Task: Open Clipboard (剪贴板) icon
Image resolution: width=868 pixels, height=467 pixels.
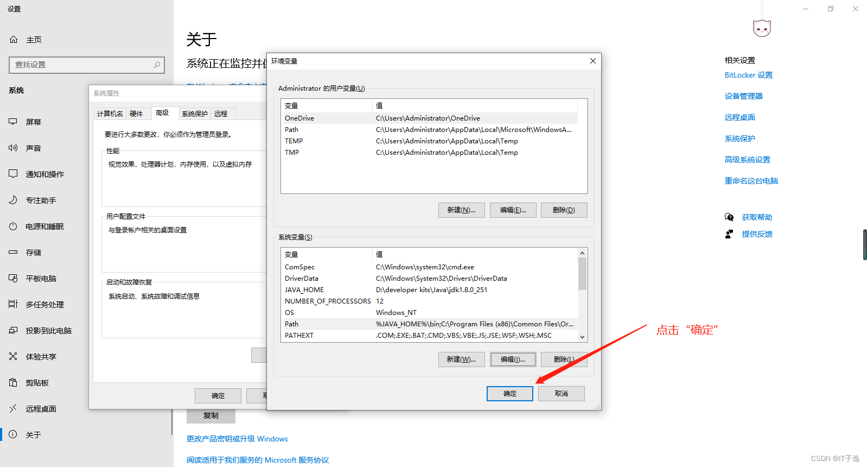Action: pyautogui.click(x=13, y=382)
